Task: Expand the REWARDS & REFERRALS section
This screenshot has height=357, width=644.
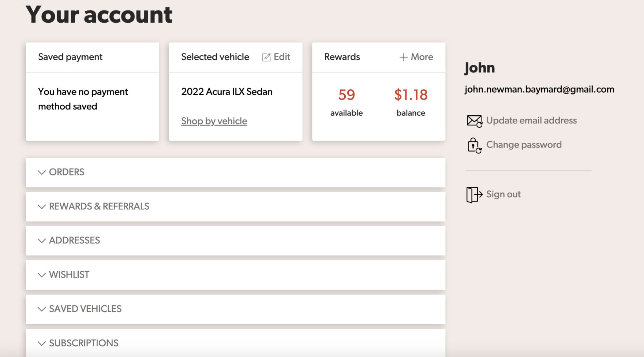Action: [x=99, y=207]
